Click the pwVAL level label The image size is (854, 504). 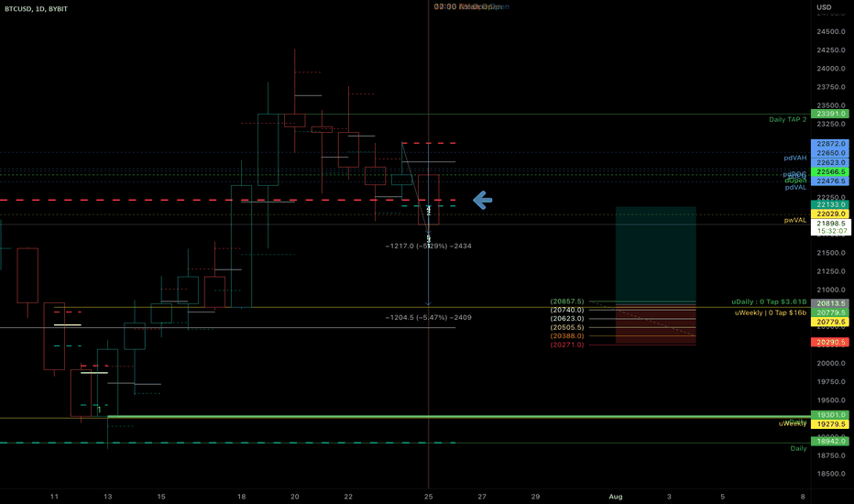[x=795, y=220]
